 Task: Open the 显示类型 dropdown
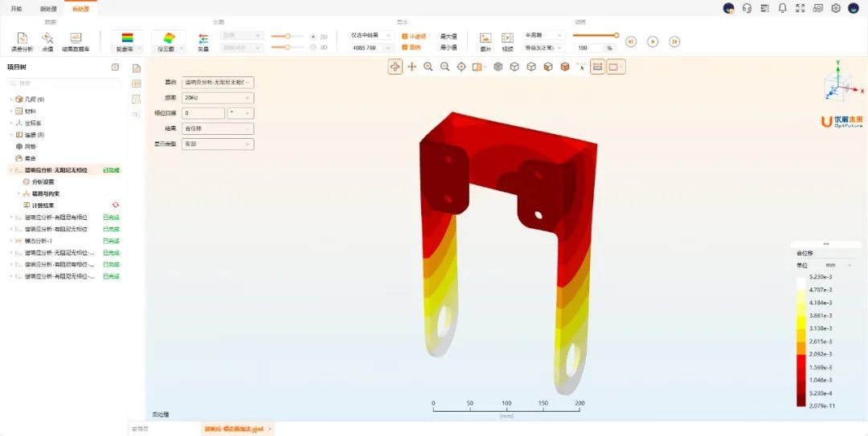218,144
